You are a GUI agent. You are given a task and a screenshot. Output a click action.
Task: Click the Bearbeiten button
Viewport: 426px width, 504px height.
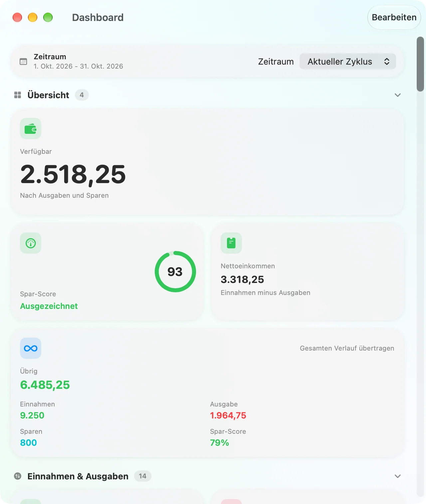(394, 17)
